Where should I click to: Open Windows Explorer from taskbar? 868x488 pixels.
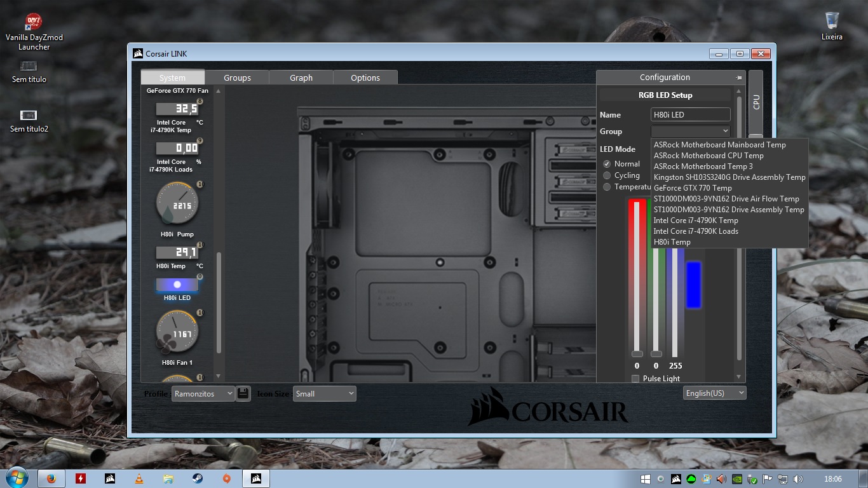(168, 478)
